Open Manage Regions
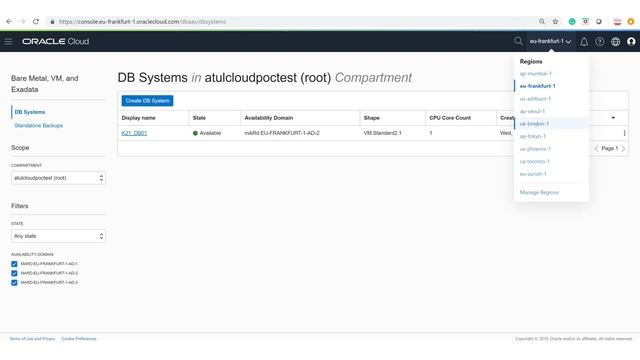The width and height of the screenshot is (640, 360). 539,192
